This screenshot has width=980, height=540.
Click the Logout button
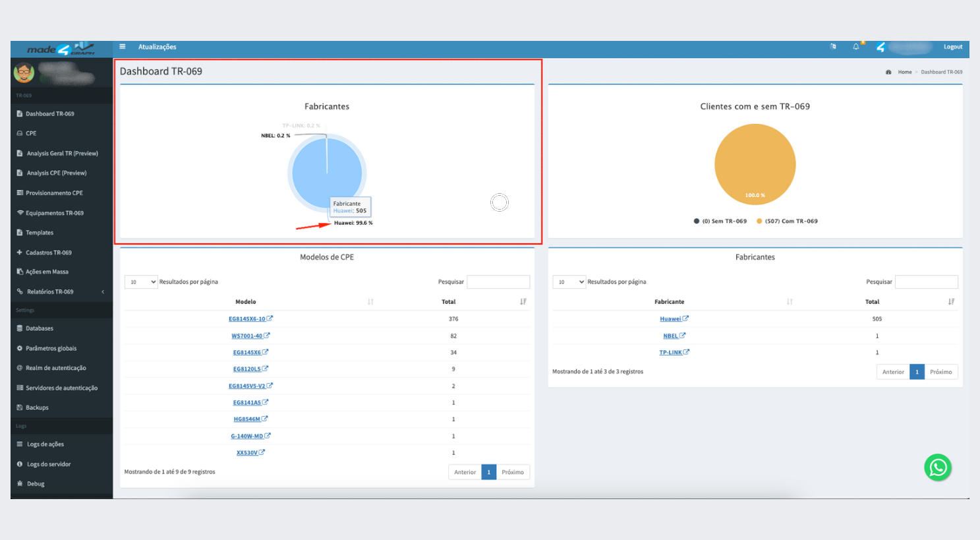pyautogui.click(x=952, y=47)
